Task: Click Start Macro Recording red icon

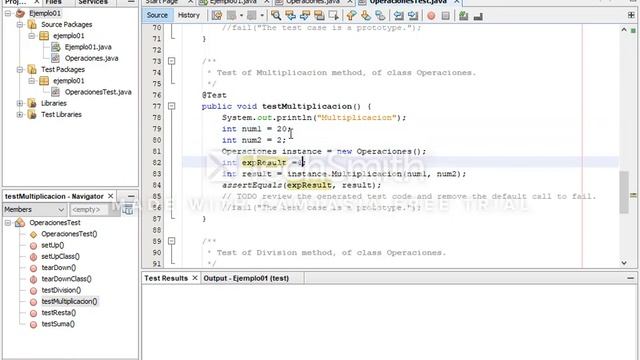Action: tap(431, 16)
